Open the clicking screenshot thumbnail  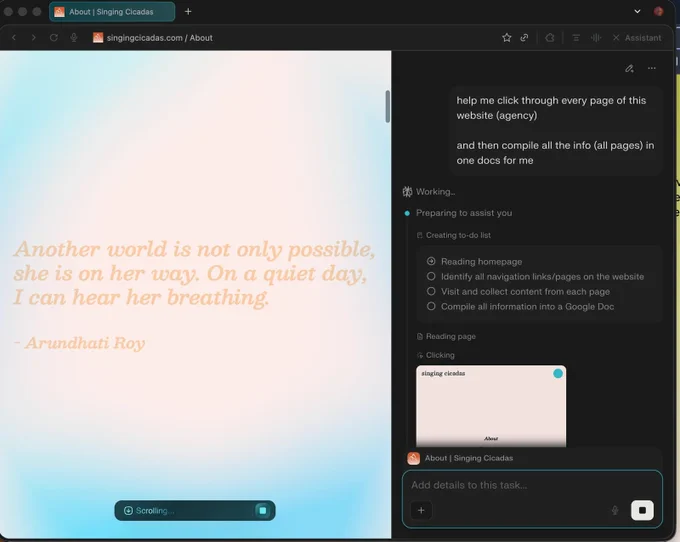(491, 406)
